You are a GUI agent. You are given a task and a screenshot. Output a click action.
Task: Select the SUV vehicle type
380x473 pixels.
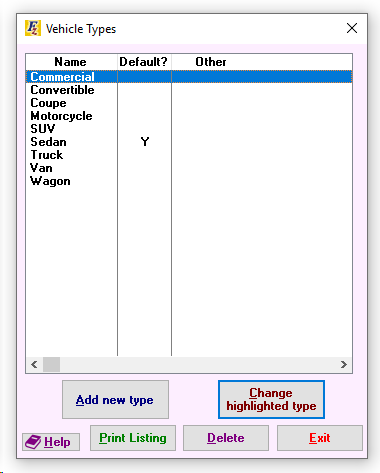point(189,129)
